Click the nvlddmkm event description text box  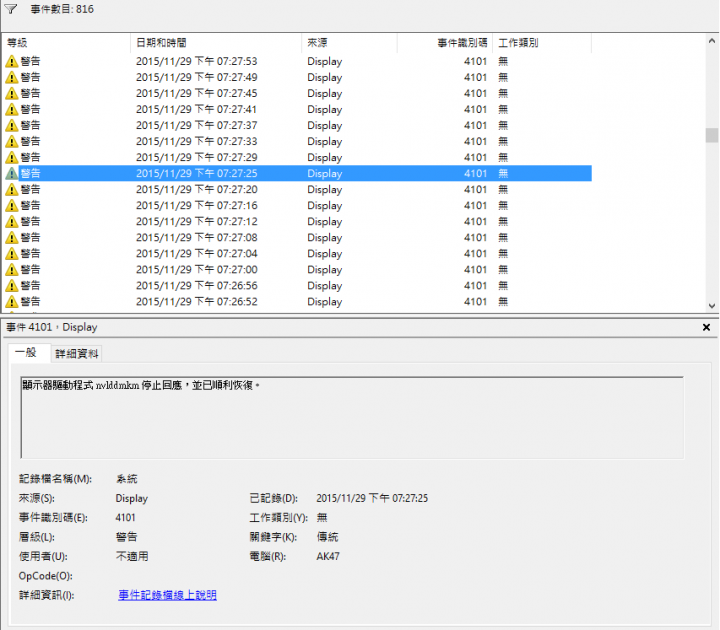coord(352,417)
